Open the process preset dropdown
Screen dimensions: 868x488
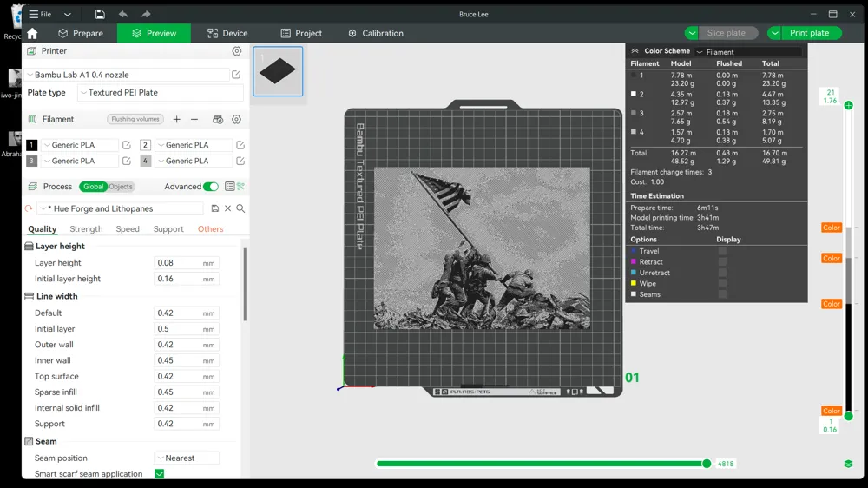point(122,208)
